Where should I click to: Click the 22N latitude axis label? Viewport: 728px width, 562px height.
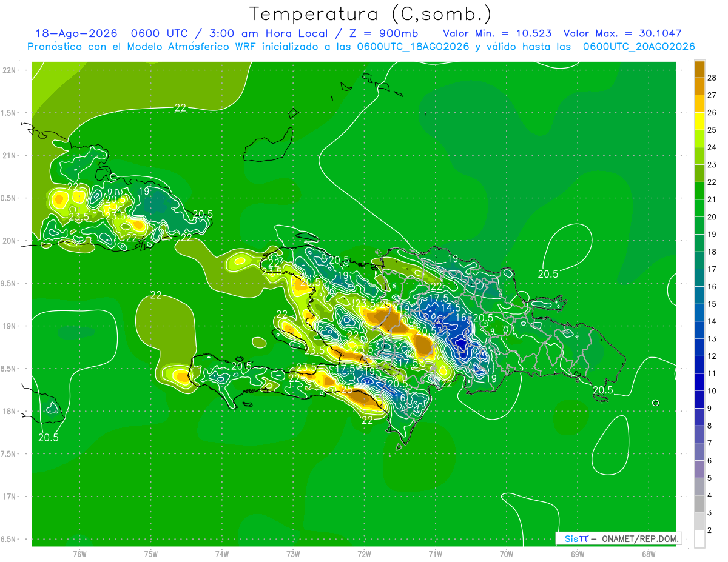click(10, 70)
